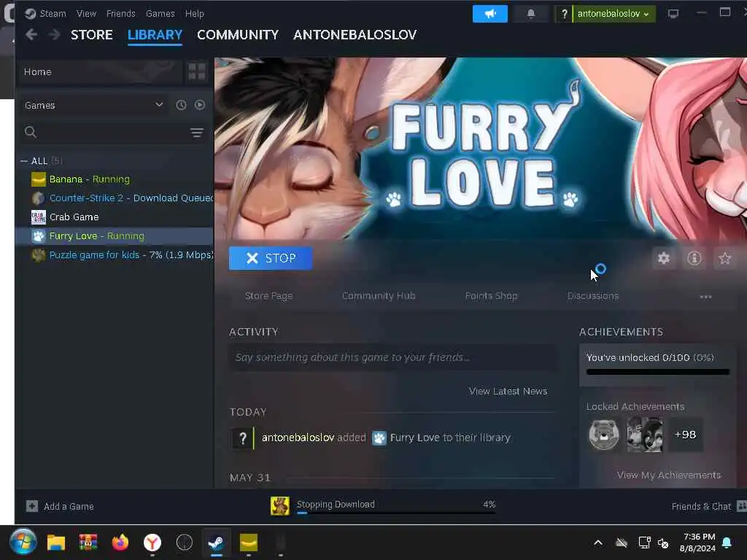Image resolution: width=747 pixels, height=560 pixels.
Task: Click Puzzle game for kids list icon
Action: pyautogui.click(x=39, y=254)
